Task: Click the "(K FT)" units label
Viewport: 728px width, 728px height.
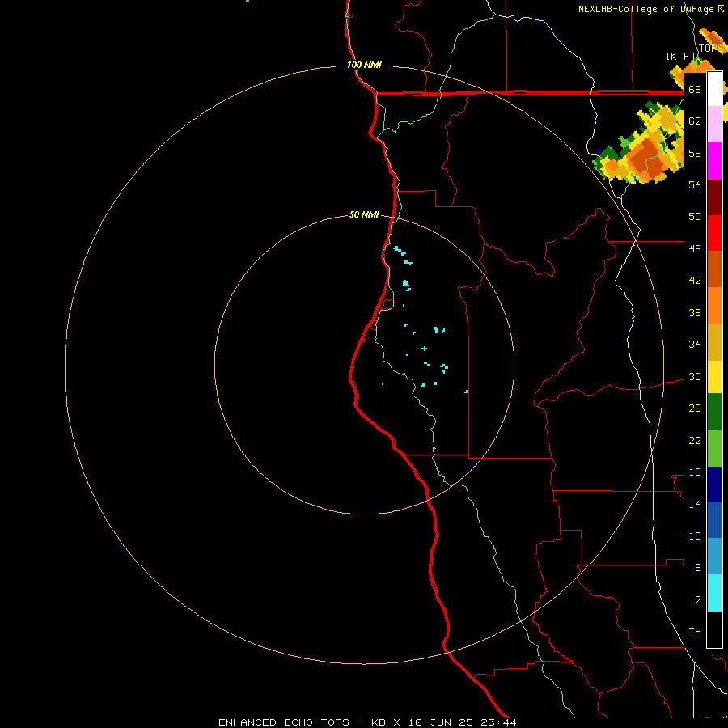Action: point(684,56)
